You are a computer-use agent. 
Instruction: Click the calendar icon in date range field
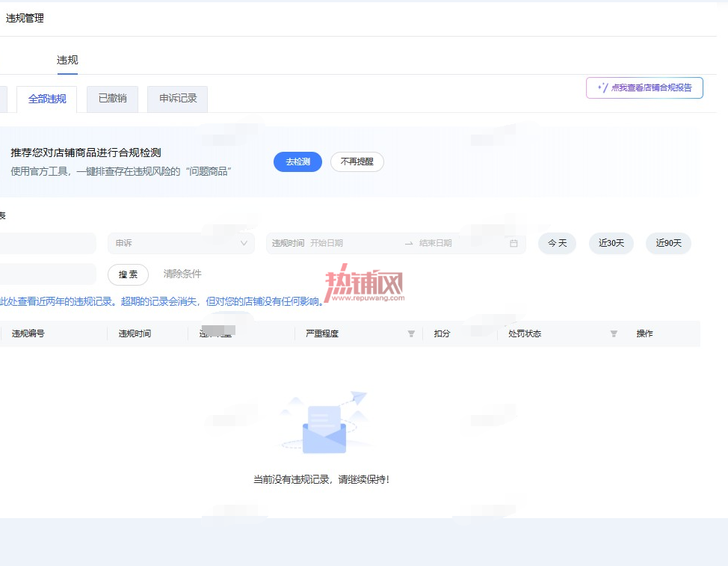point(513,243)
